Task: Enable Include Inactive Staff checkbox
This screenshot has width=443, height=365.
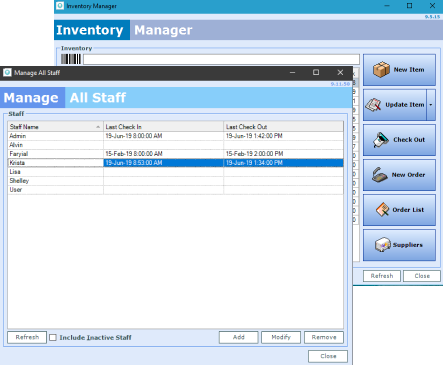Action: (53, 337)
